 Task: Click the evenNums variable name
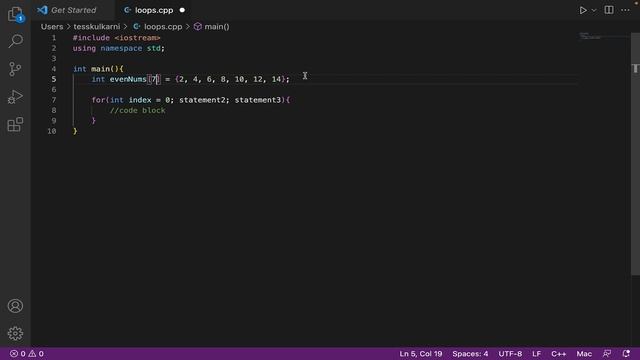(128, 79)
